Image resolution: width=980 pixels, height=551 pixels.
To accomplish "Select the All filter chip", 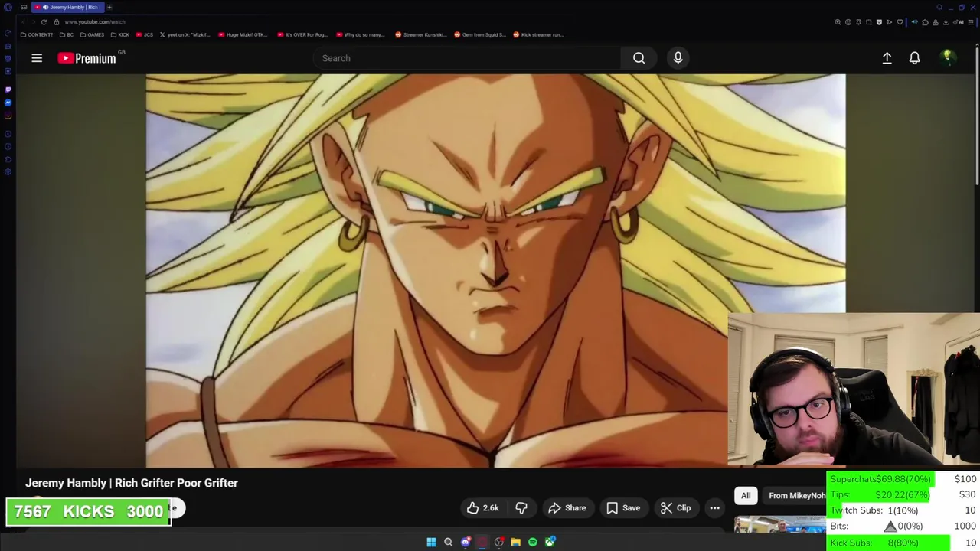I will 746,496.
